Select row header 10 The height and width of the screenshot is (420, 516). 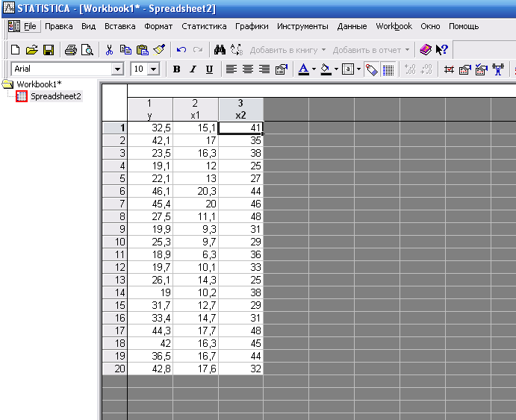[x=115, y=242]
